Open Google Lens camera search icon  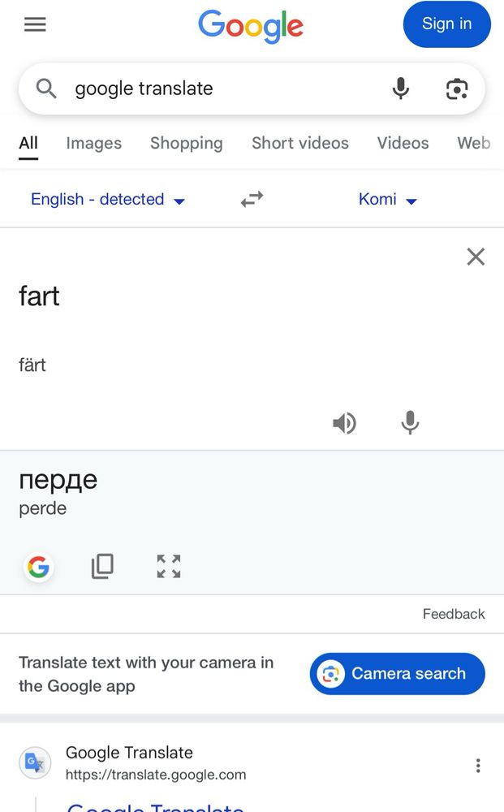click(x=457, y=89)
